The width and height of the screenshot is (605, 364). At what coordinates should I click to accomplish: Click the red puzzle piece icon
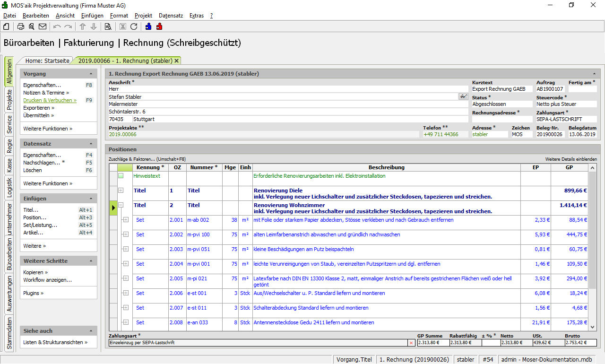[159, 26]
